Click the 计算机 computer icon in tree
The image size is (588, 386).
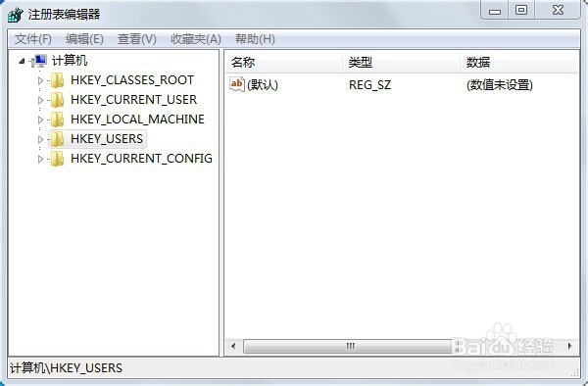(x=40, y=61)
